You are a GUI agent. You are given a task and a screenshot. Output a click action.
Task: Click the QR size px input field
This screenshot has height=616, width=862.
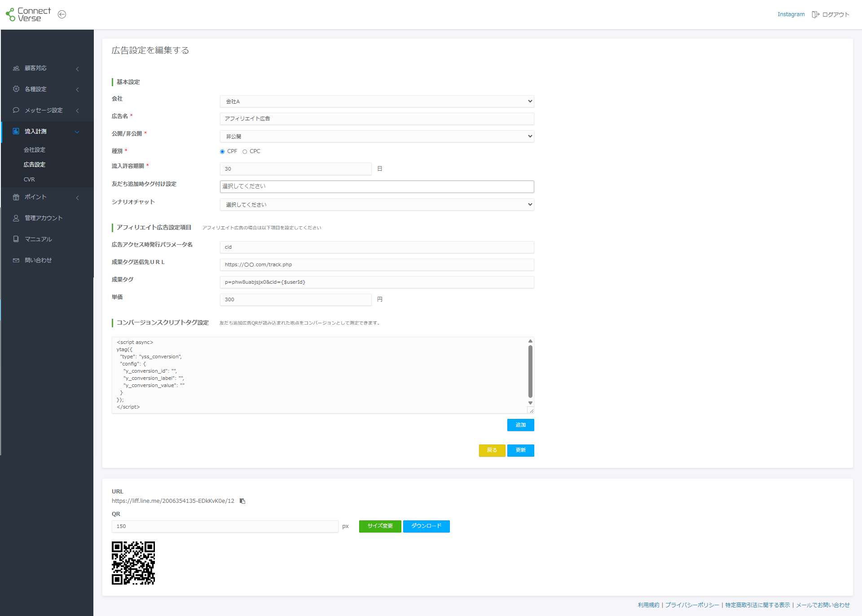pyautogui.click(x=225, y=527)
